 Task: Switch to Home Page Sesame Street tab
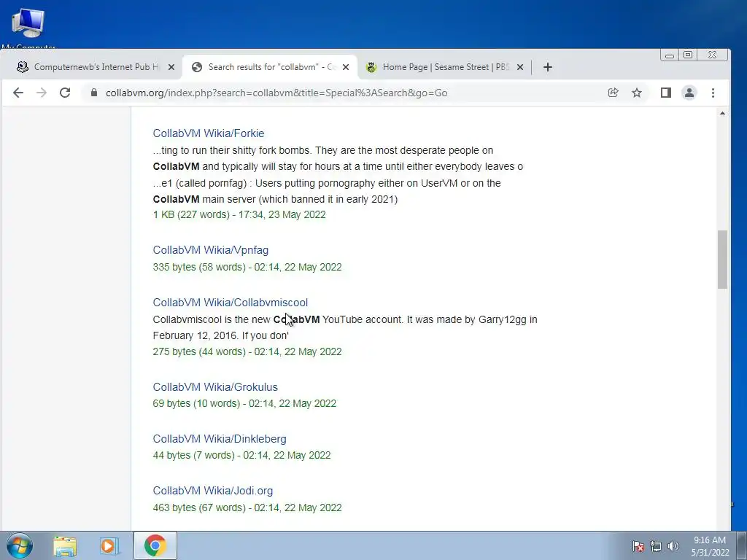tap(443, 67)
